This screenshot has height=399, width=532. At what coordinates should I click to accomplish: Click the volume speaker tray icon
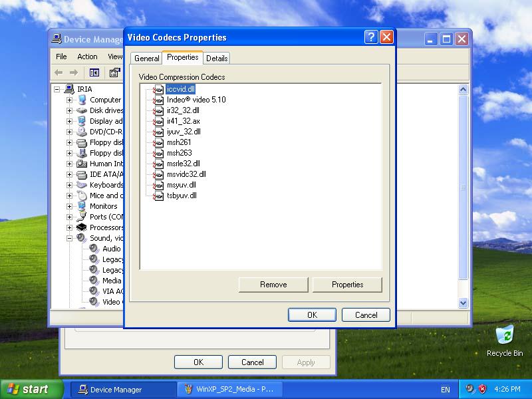[x=470, y=389]
